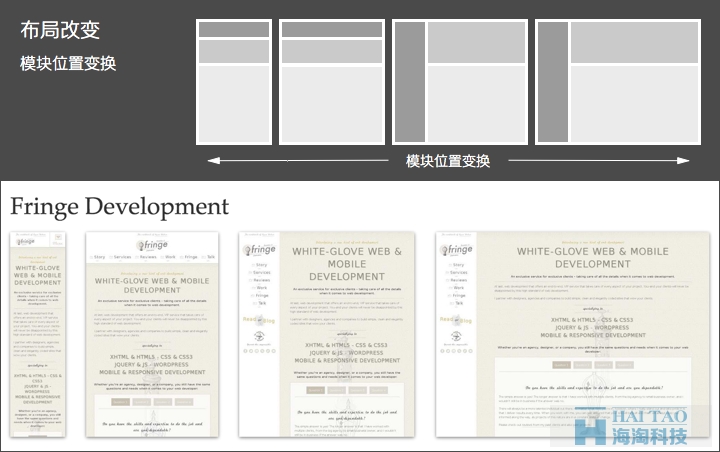Click the '模块位置变换' subtitle under the title
720x452 pixels.
[x=68, y=63]
